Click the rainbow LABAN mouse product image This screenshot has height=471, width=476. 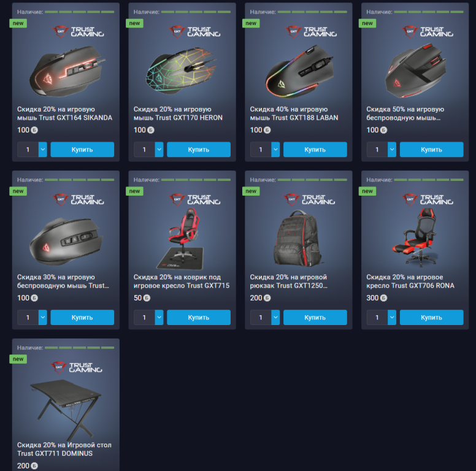[299, 72]
